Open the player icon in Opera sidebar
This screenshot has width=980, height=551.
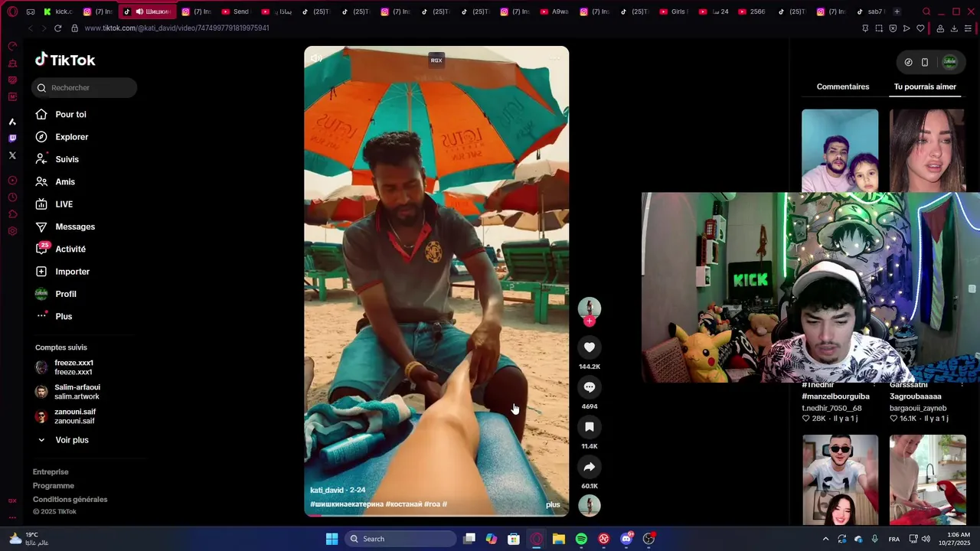12,181
